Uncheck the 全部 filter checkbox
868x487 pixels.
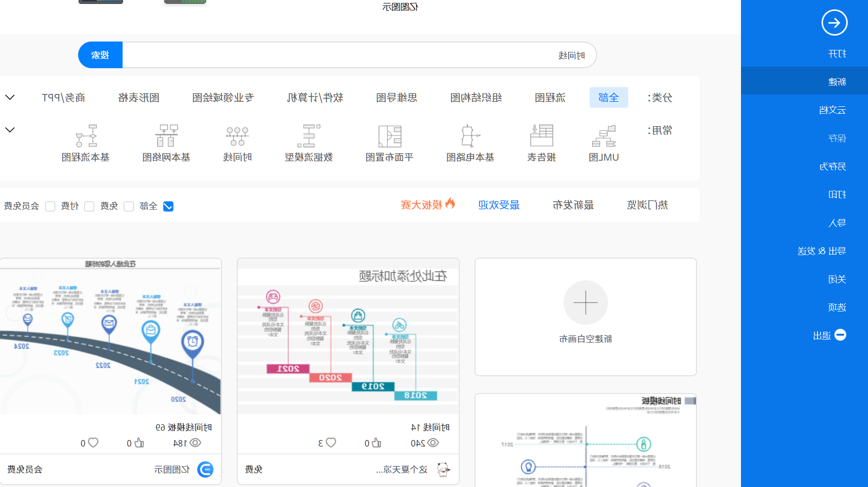(x=168, y=206)
